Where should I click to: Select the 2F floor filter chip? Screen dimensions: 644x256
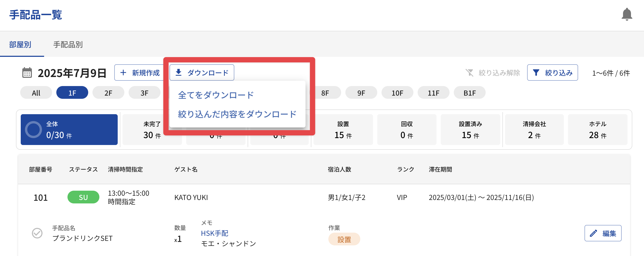[x=108, y=93]
